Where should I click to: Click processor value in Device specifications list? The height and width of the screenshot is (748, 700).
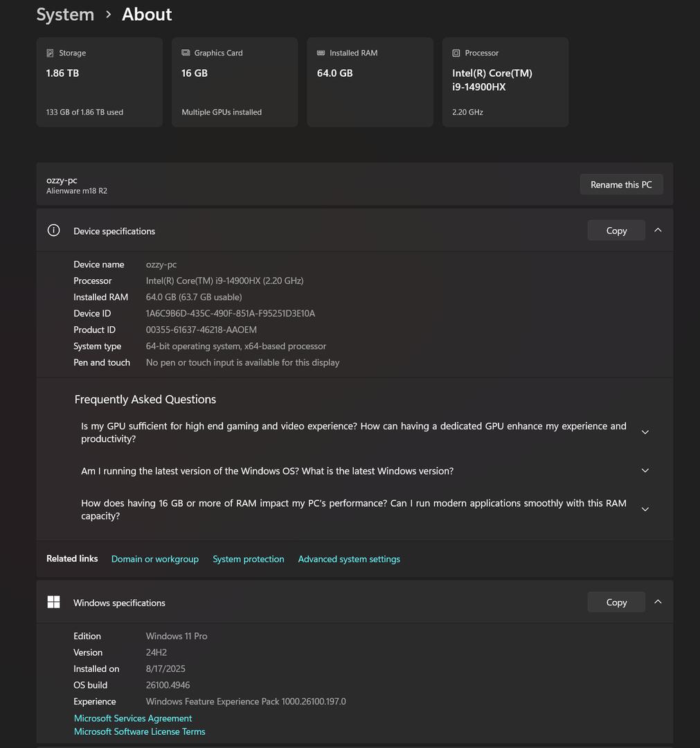pyautogui.click(x=224, y=281)
